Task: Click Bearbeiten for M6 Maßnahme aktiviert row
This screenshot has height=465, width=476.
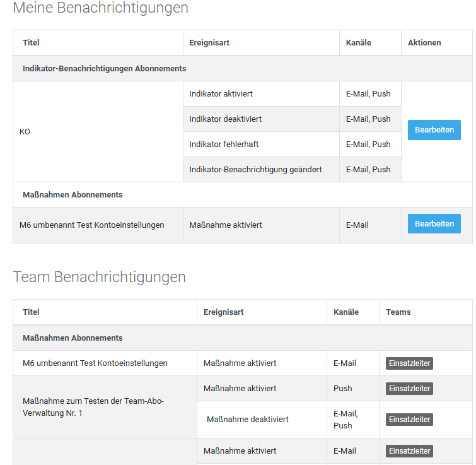Action: (434, 224)
